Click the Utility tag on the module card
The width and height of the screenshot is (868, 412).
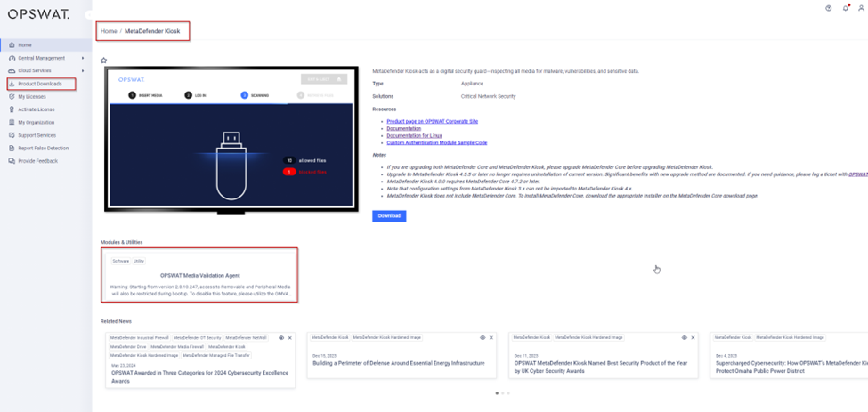coord(138,261)
